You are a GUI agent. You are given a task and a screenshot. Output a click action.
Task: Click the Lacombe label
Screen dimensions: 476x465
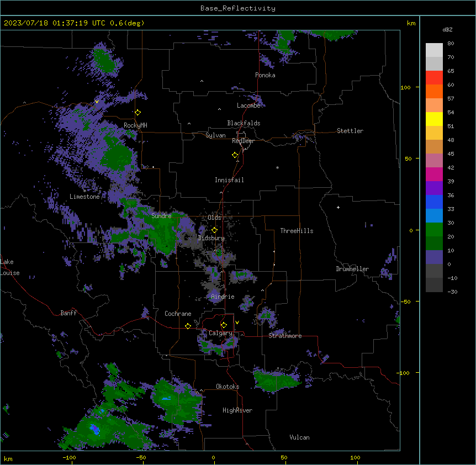coord(248,105)
